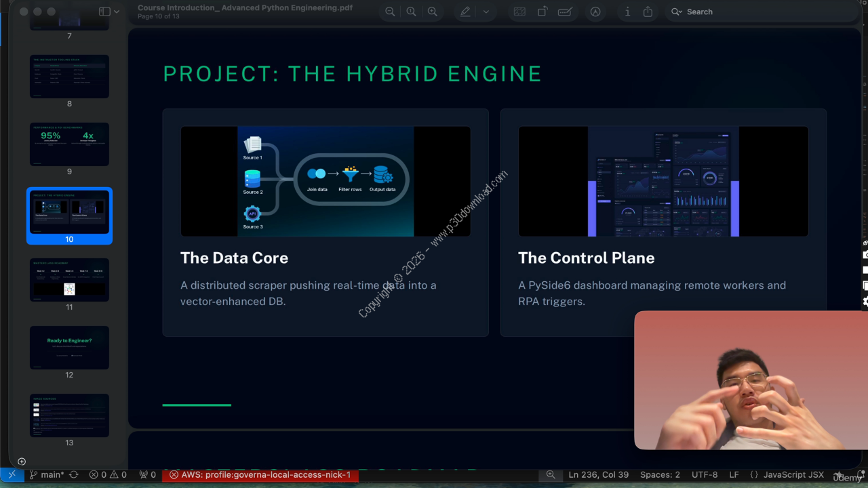The width and height of the screenshot is (868, 488).
Task: Click the distributed scraper description text
Action: click(x=309, y=293)
